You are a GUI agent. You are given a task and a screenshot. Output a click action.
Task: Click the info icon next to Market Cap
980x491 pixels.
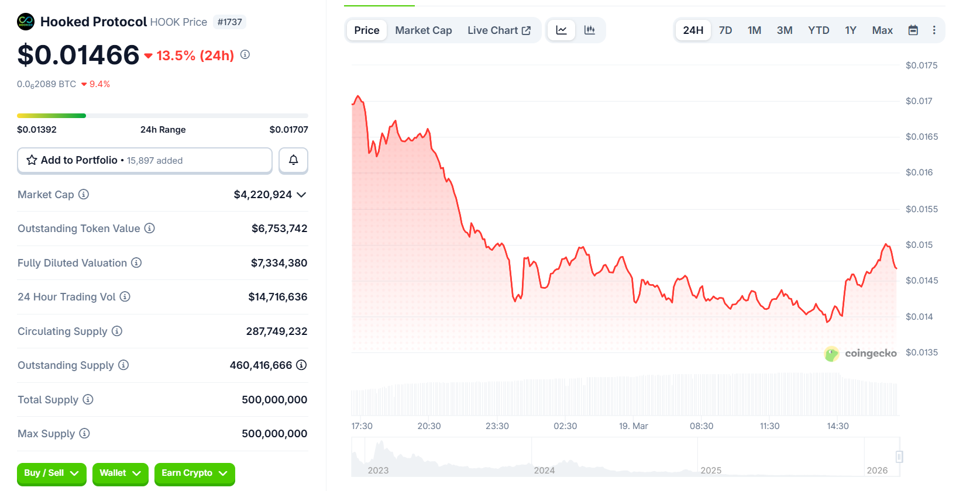pyautogui.click(x=84, y=194)
